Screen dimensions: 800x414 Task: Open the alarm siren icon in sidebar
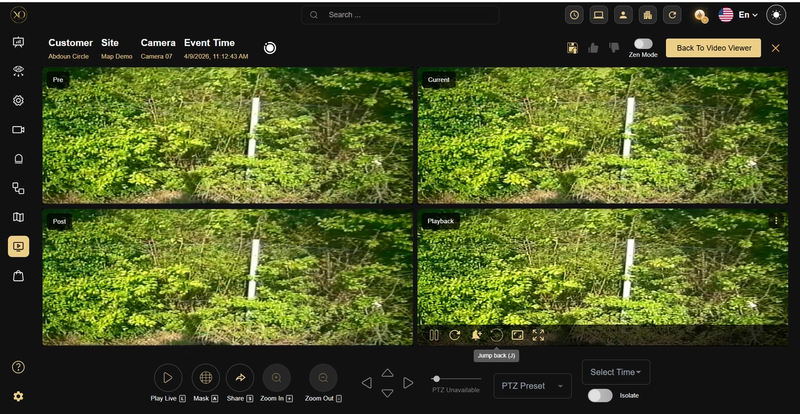[18, 159]
